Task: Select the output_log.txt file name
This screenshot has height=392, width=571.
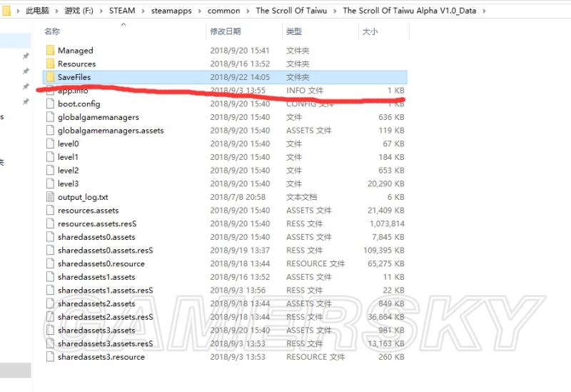Action: click(83, 198)
